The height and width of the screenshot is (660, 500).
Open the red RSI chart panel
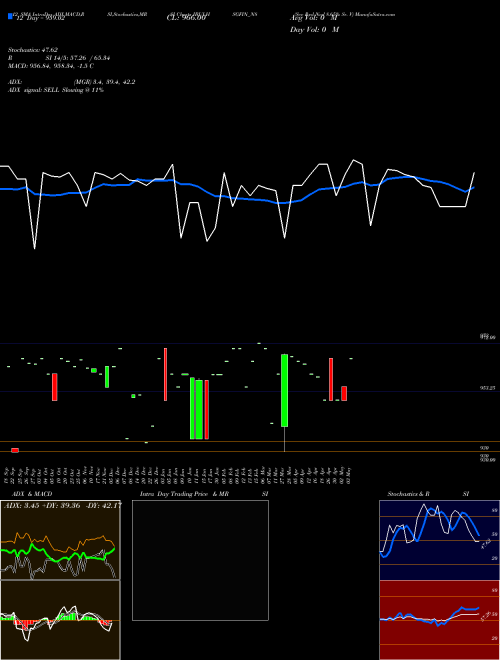coord(439,620)
